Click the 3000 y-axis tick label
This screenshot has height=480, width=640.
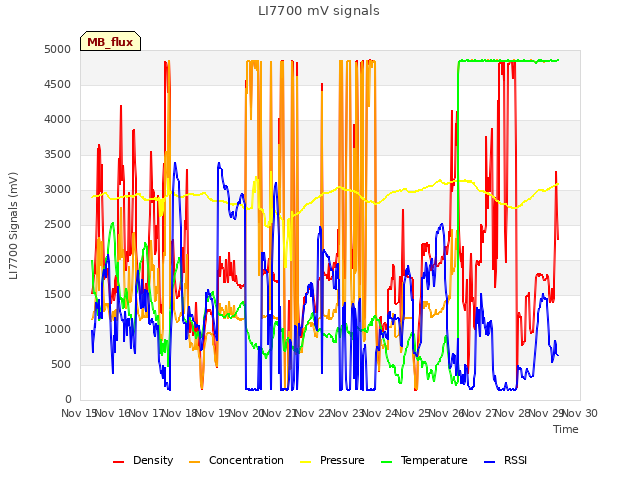click(58, 189)
